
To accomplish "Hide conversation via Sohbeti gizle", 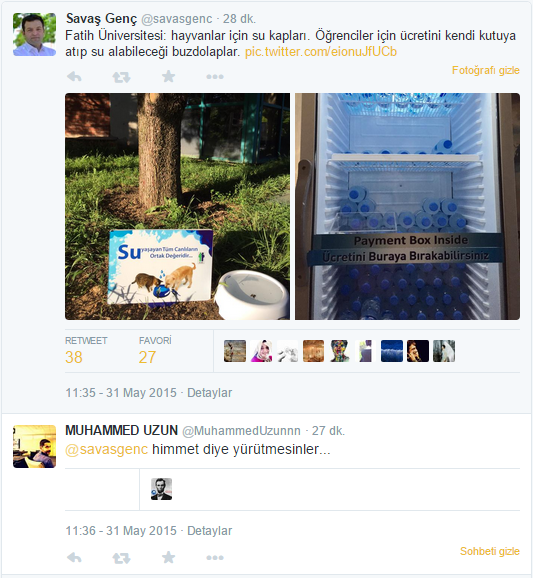I will (490, 551).
